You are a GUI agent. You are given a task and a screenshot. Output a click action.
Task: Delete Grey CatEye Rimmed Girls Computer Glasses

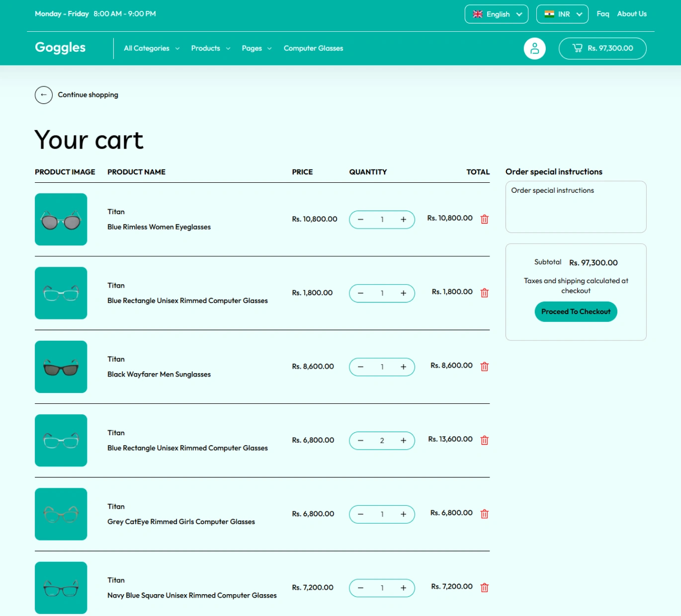[x=484, y=514]
